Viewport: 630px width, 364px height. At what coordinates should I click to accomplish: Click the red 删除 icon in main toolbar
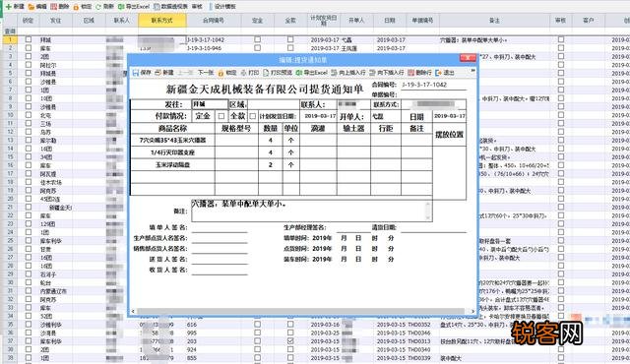point(53,7)
